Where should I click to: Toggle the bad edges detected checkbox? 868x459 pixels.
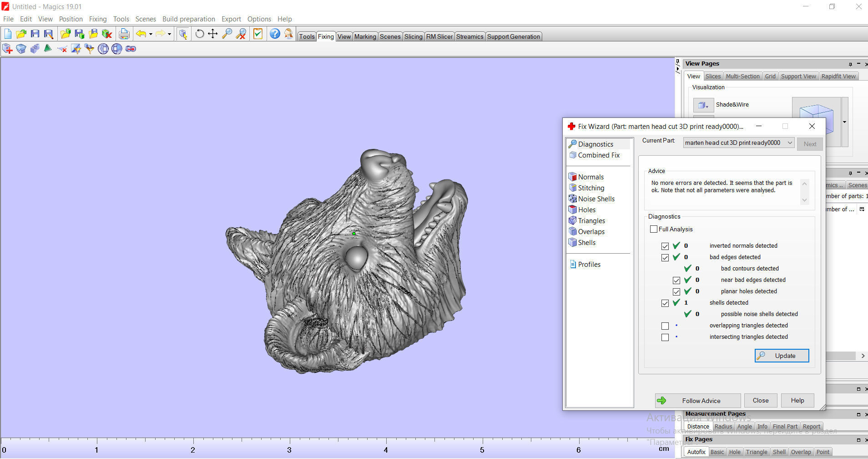[665, 257]
